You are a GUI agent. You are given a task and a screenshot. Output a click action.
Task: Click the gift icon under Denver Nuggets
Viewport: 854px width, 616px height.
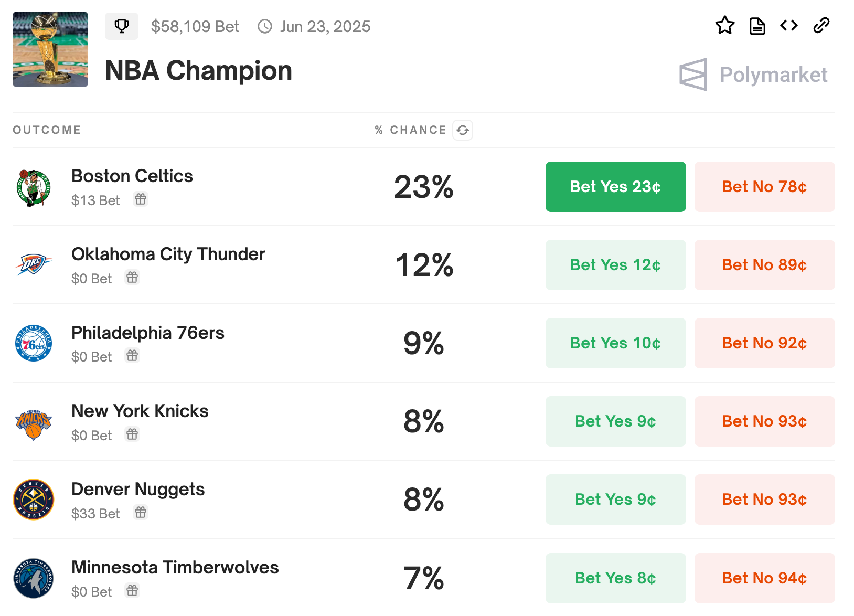pos(141,513)
